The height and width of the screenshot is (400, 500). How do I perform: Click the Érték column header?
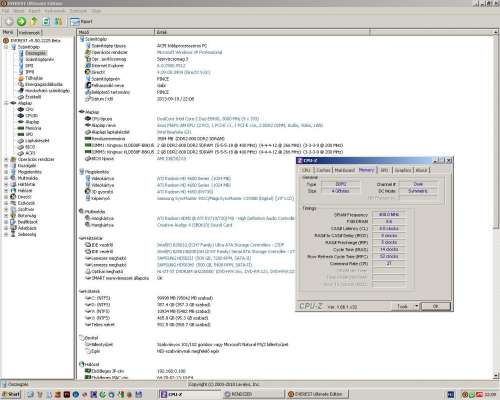pyautogui.click(x=262, y=32)
